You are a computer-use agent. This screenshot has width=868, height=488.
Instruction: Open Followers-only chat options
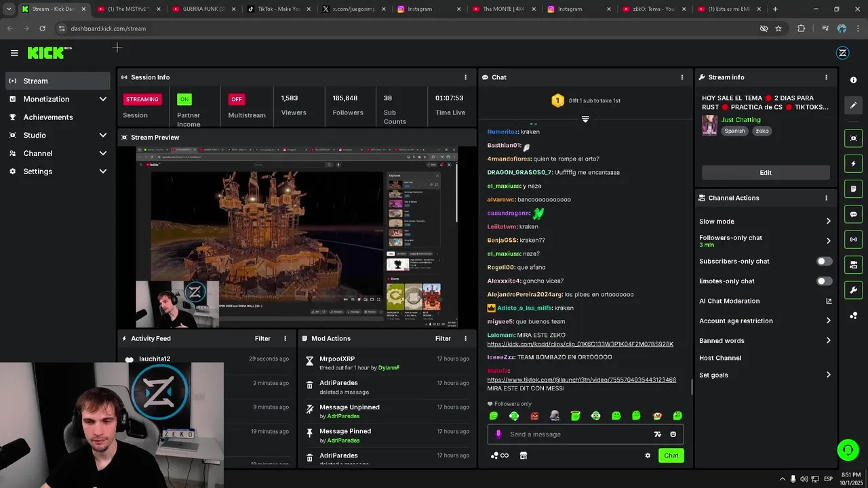[765, 241]
